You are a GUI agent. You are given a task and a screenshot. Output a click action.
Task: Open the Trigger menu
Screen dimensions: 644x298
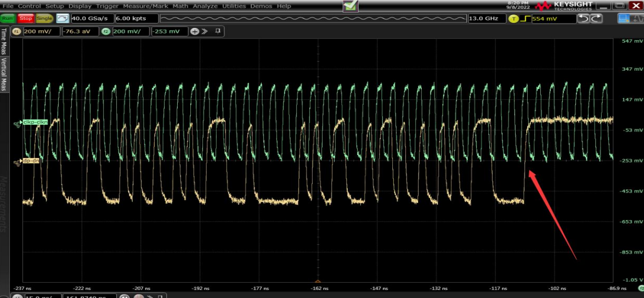point(107,6)
